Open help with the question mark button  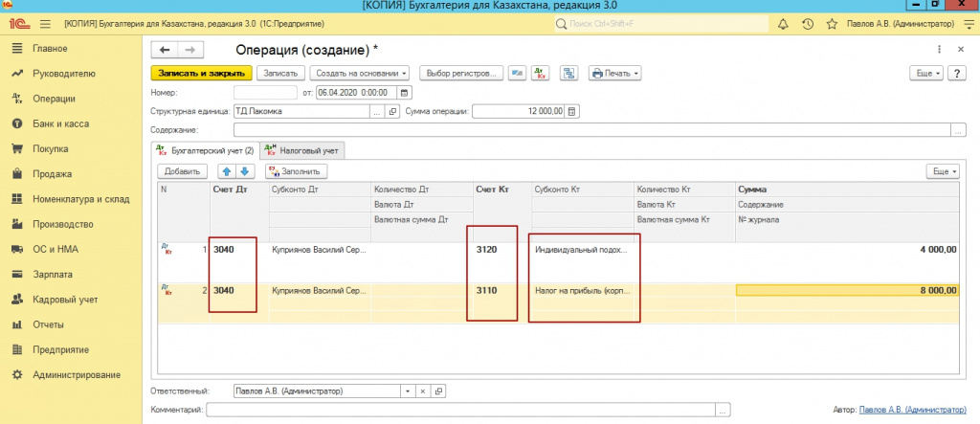point(955,73)
